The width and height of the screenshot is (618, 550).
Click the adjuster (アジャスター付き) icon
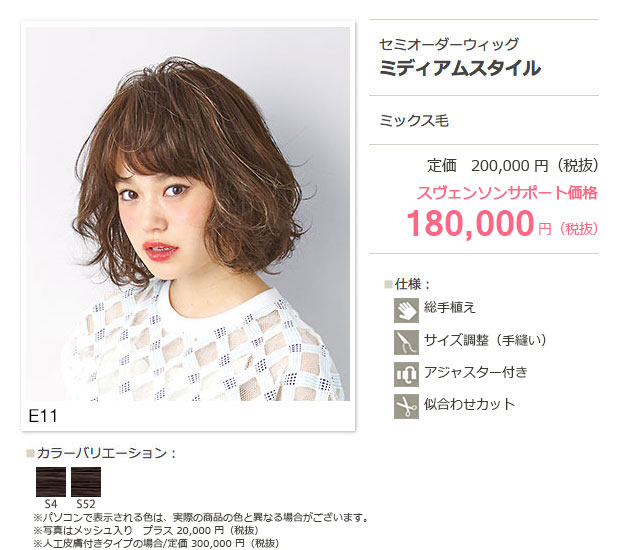pyautogui.click(x=406, y=374)
